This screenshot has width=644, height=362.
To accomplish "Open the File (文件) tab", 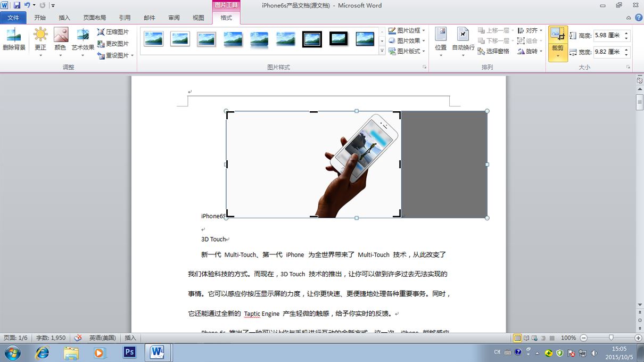I will (x=13, y=18).
